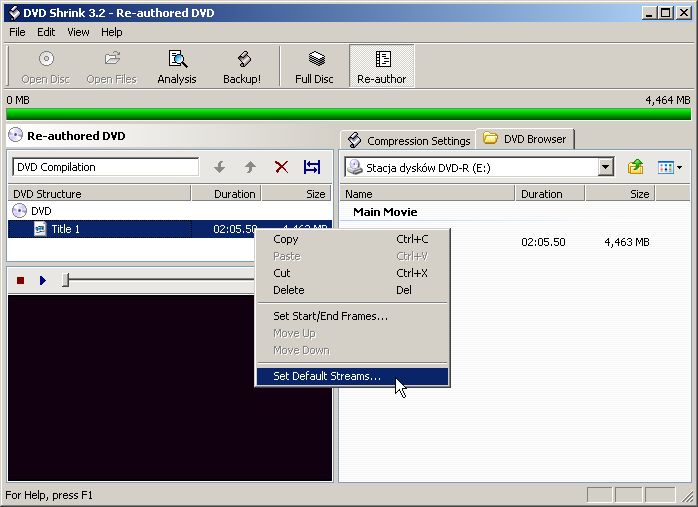Choose Set Start/End Frames… in menu
This screenshot has width=698, height=507.
coord(352,316)
